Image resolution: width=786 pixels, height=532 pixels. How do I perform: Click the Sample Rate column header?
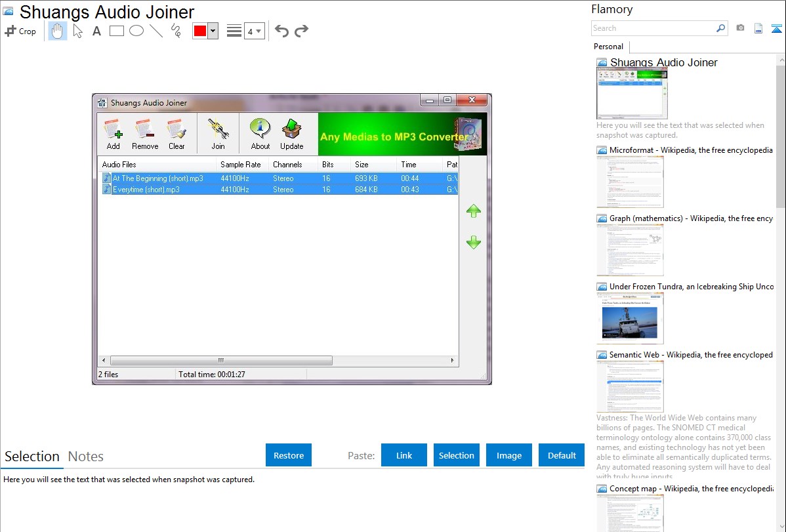point(242,165)
